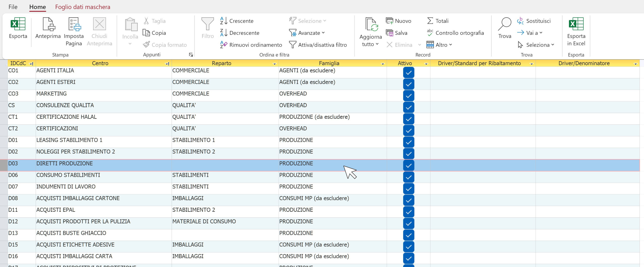Select CONSUMI MP cell for ACQUISTI ETICHETTE ADESIVE
This screenshot has width=644, height=267.
tap(332, 246)
